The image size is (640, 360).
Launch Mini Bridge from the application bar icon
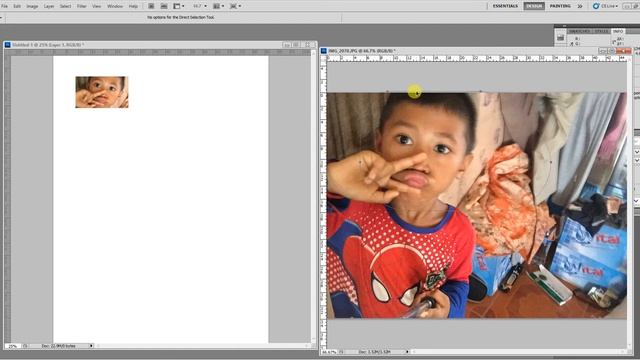pyautogui.click(x=164, y=6)
